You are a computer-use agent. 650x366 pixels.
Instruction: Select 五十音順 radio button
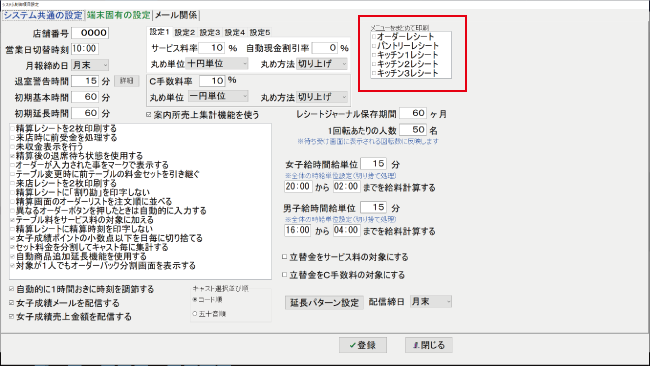[195, 314]
